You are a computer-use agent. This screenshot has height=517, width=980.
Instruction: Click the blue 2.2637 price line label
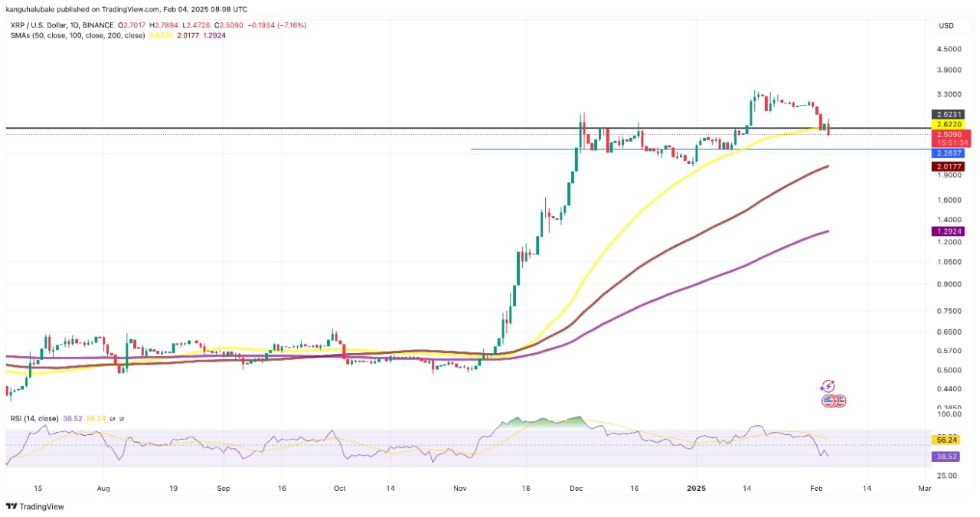coord(947,153)
